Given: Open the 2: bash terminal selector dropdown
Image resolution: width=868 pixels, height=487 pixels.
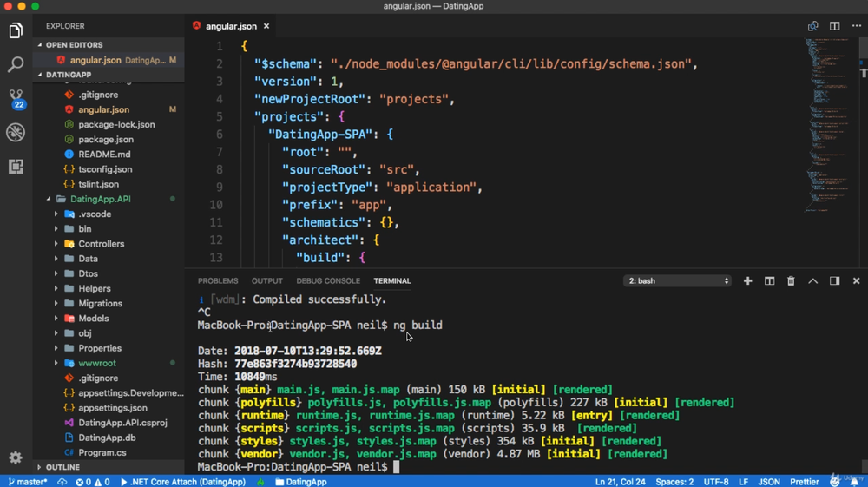Looking at the screenshot, I should pyautogui.click(x=678, y=281).
